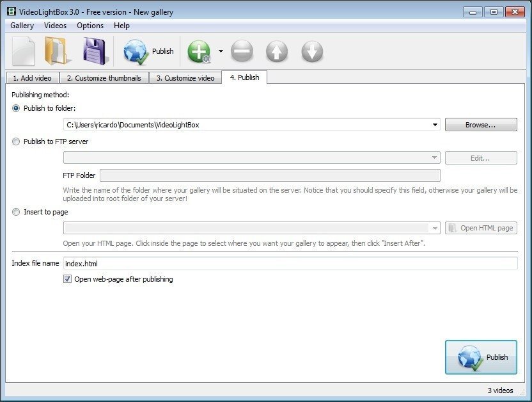Close the VideoLightBox window
The image size is (532, 402).
(515, 12)
